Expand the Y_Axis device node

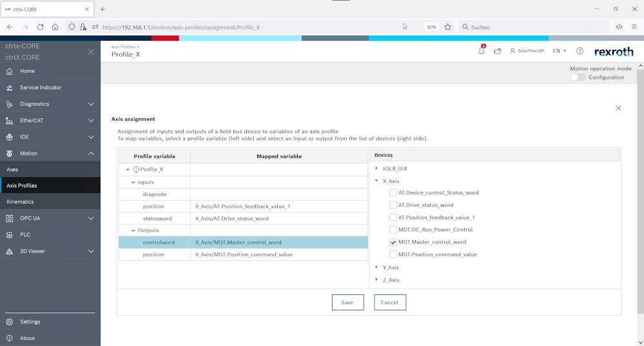coord(376,267)
